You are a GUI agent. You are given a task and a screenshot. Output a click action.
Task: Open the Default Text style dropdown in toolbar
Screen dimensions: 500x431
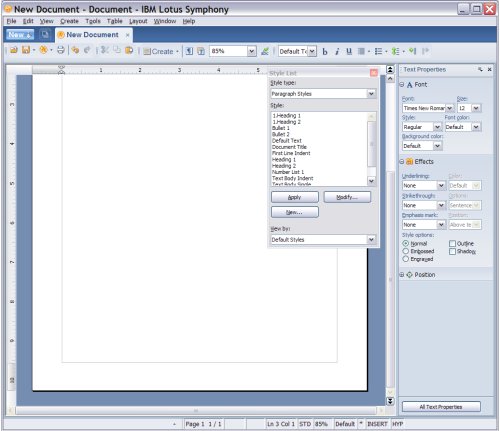click(312, 51)
